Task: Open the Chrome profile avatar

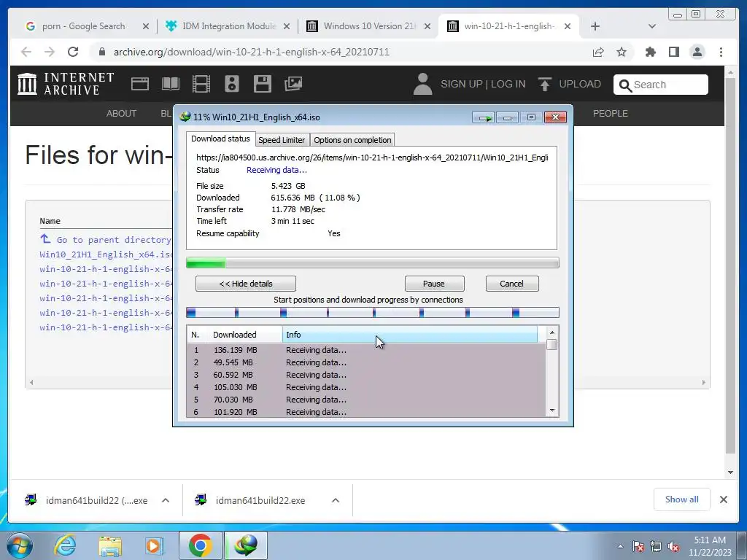Action: [697, 52]
